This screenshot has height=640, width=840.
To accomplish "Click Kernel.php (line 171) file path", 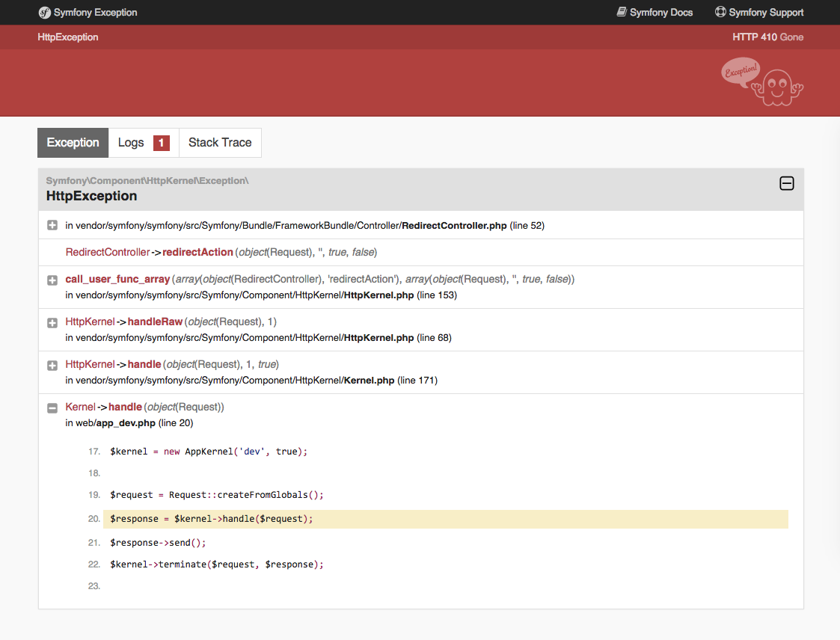I will pos(251,381).
